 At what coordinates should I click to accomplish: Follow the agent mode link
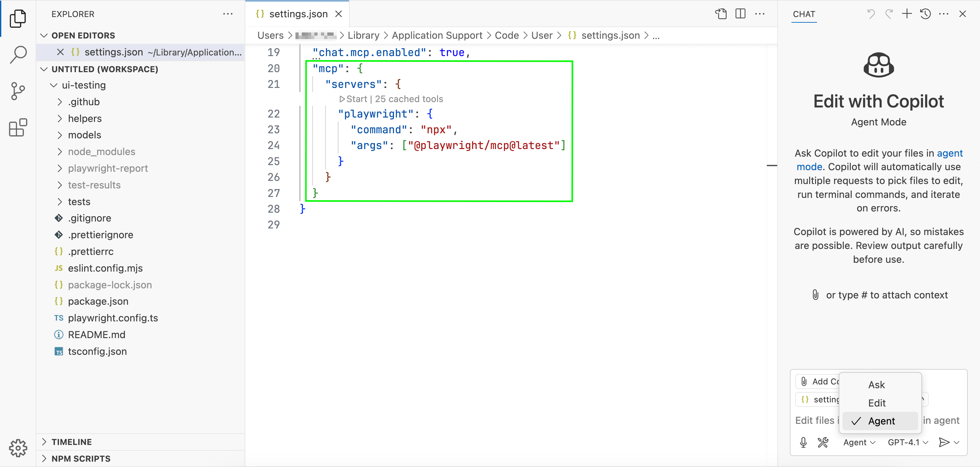pos(950,153)
